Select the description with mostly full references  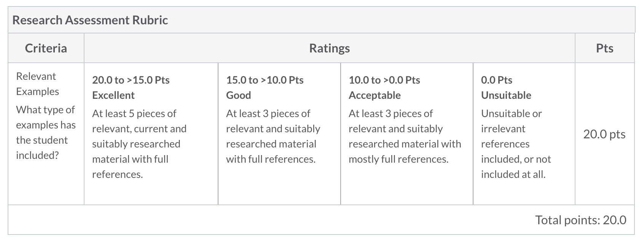405,136
